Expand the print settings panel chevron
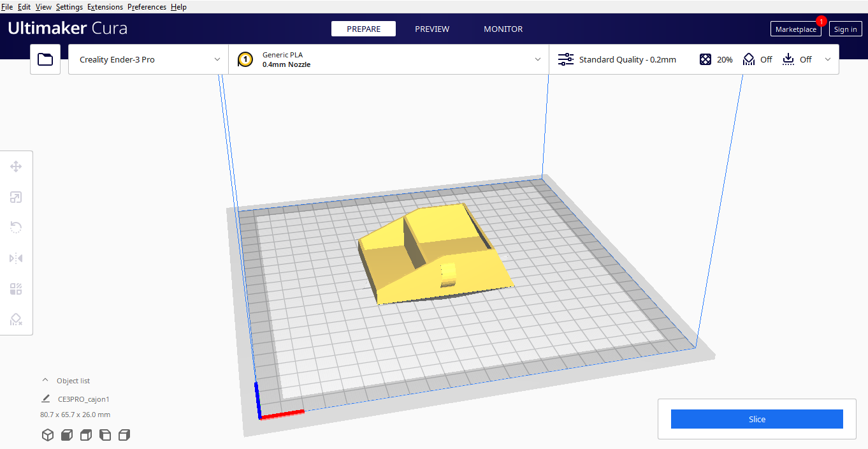The width and height of the screenshot is (868, 449). tap(828, 59)
